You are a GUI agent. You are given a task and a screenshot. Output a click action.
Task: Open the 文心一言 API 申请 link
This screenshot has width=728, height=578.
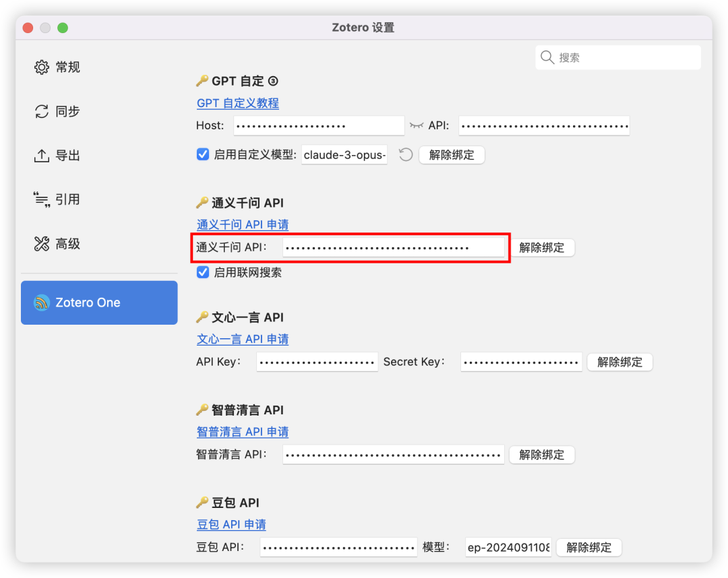(243, 339)
